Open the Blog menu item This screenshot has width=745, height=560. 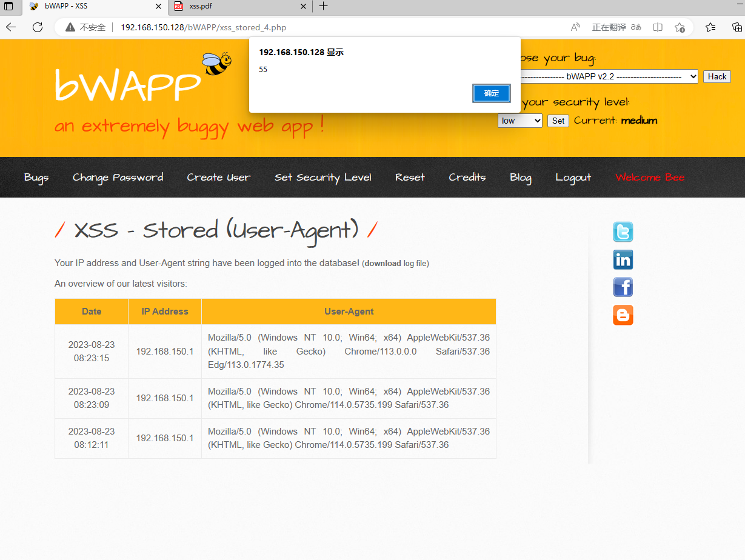521,178
